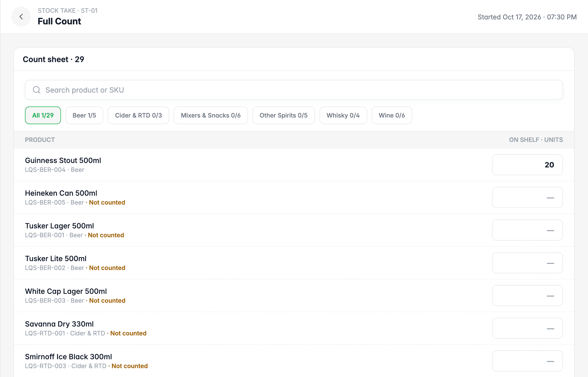
Task: Click the STOCK TAKE · ST-01 label
Action: (68, 11)
